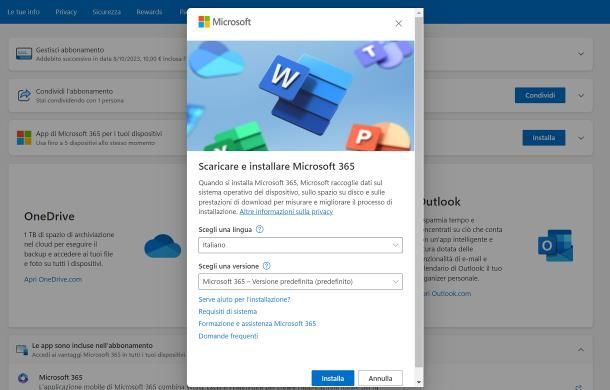The height and width of the screenshot is (390, 610).
Task: Click Le app sono incluse nell'abbonamento text
Action: pyautogui.click(x=92, y=346)
